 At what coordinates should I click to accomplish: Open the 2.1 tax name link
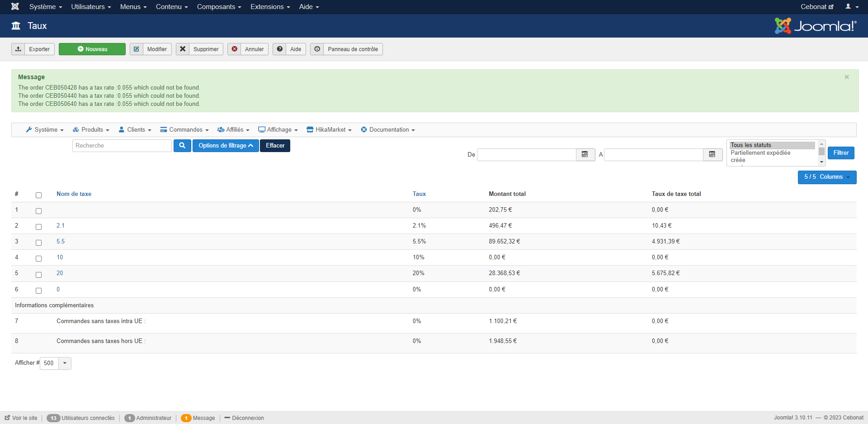[x=61, y=226]
